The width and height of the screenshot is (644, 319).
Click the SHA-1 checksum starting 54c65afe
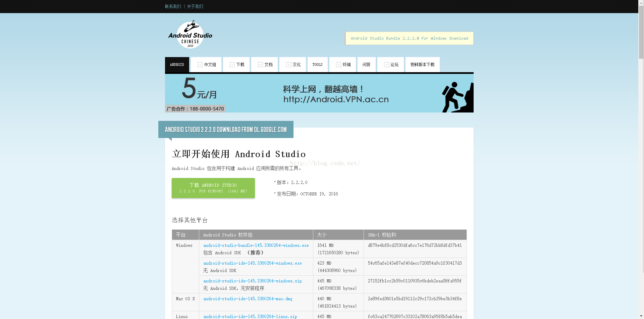coord(415,263)
